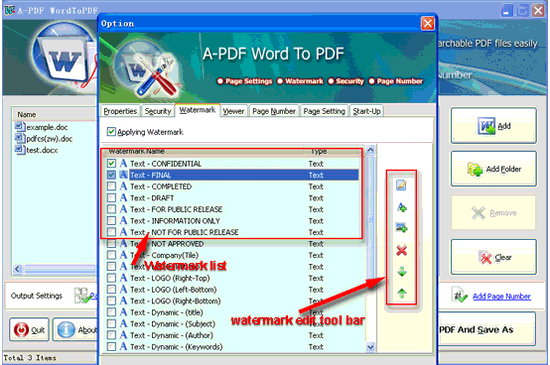Click the add text watermark icon

(401, 207)
